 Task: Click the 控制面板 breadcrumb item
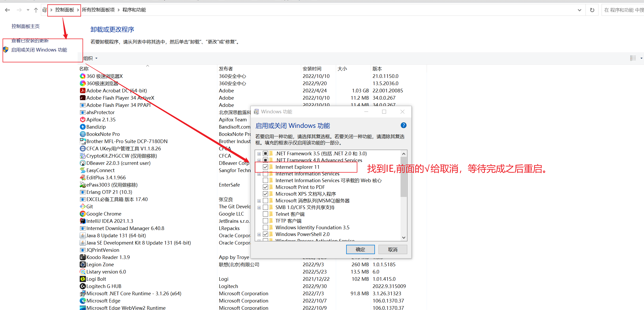[x=64, y=10]
